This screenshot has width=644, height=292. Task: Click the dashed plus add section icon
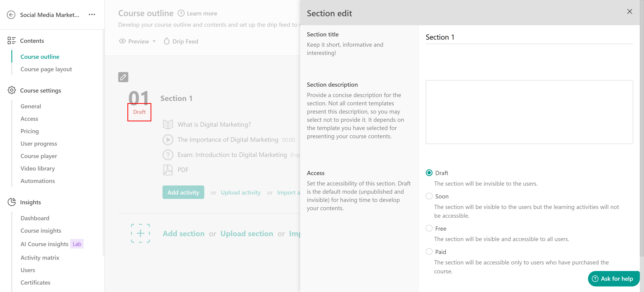(140, 233)
